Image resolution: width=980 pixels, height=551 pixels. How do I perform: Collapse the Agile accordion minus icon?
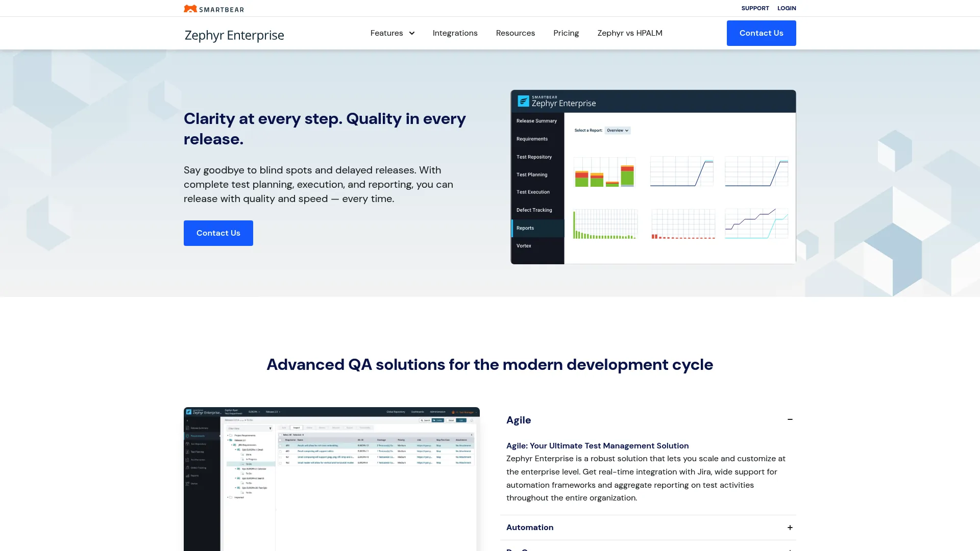[x=790, y=419]
